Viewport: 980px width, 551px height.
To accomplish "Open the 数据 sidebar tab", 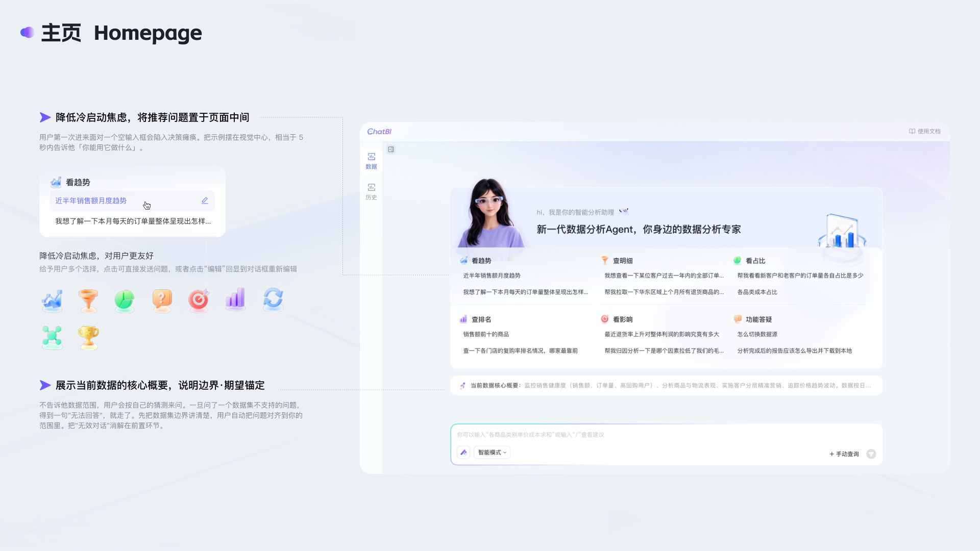I will pyautogui.click(x=371, y=161).
